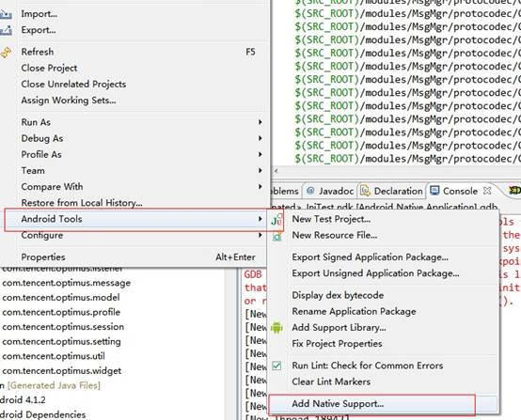This screenshot has height=420, width=521.
Task: Select Clear Lint Markers
Action: tap(383, 381)
